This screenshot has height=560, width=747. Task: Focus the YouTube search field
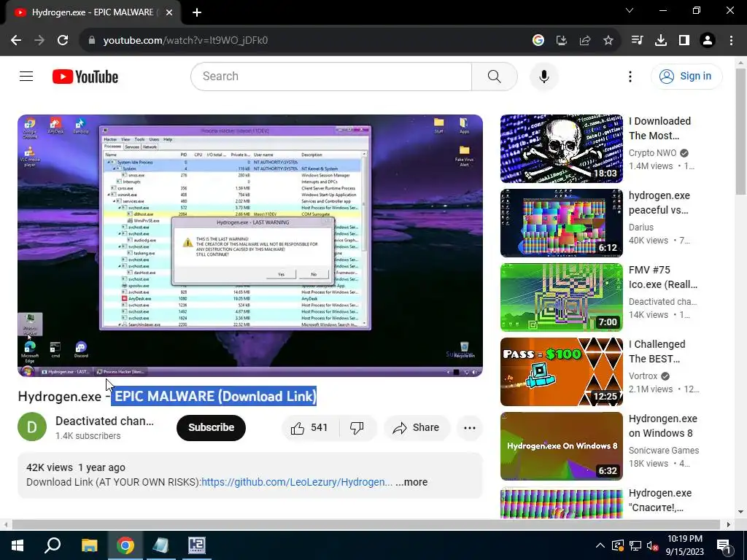click(x=331, y=76)
